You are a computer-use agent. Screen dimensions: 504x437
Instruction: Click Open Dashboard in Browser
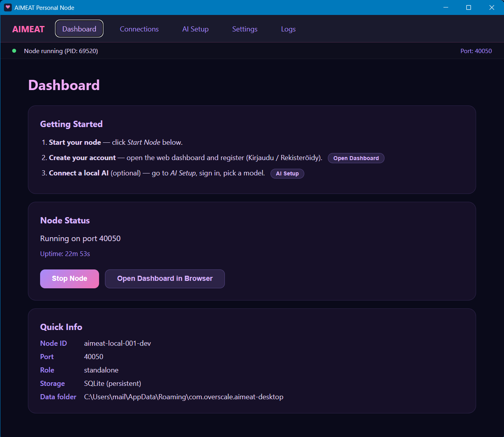tap(165, 278)
